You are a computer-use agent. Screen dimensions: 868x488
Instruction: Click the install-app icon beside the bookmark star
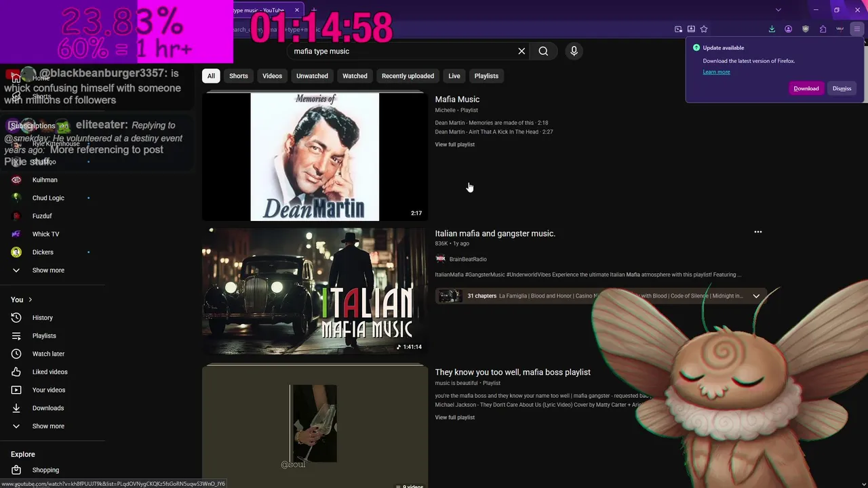tap(691, 29)
